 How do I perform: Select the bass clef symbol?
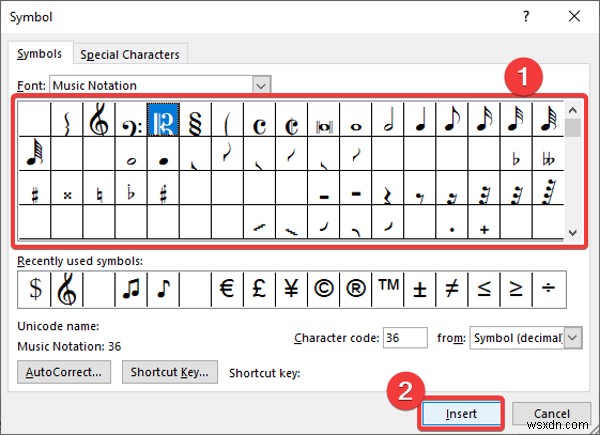[x=131, y=119]
